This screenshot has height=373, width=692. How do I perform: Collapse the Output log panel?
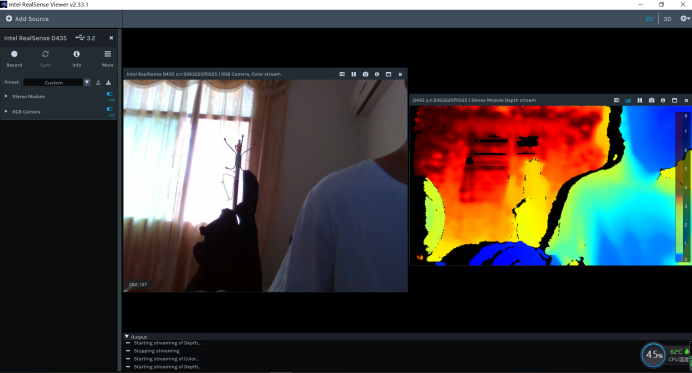coord(127,336)
